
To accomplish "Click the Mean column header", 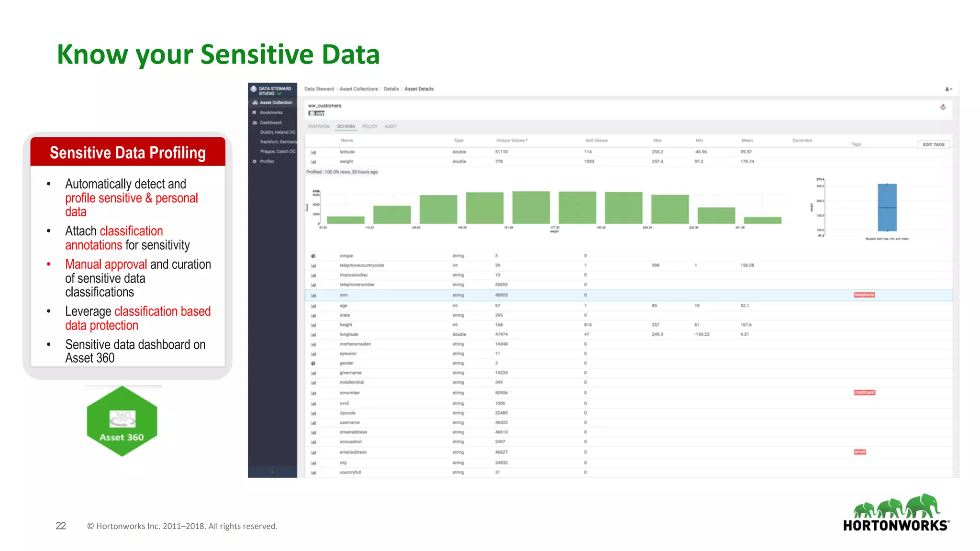I will [747, 141].
